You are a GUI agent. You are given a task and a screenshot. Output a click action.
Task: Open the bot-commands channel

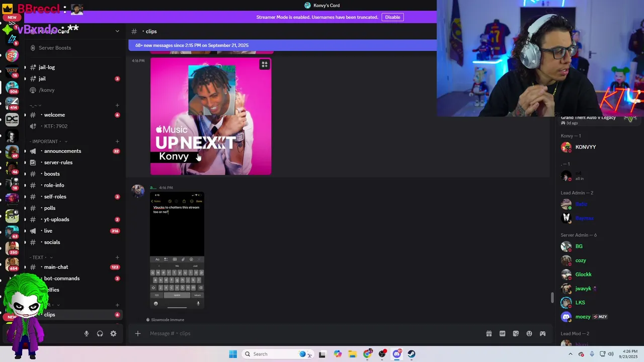(x=75, y=279)
